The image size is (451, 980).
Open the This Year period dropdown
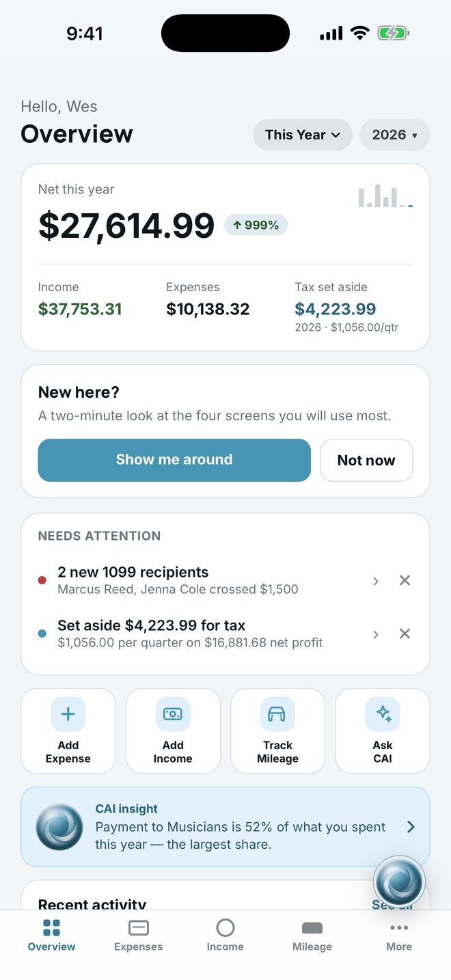click(x=303, y=135)
